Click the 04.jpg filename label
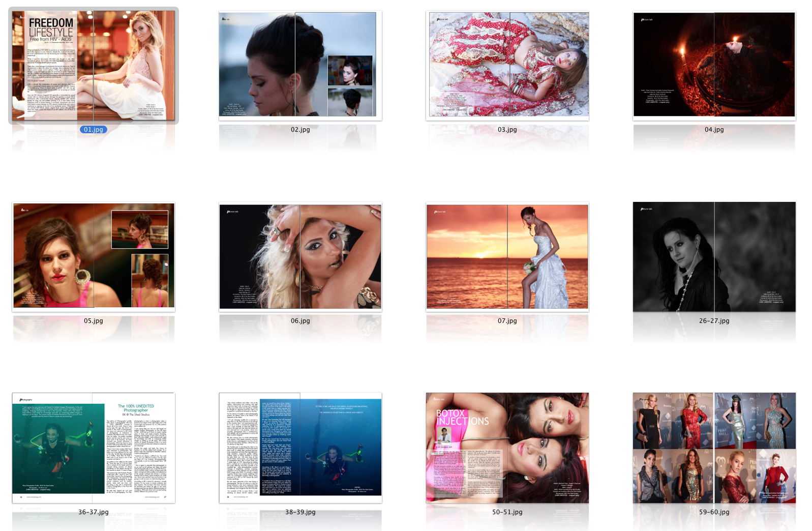The height and width of the screenshot is (531, 812). (x=714, y=130)
